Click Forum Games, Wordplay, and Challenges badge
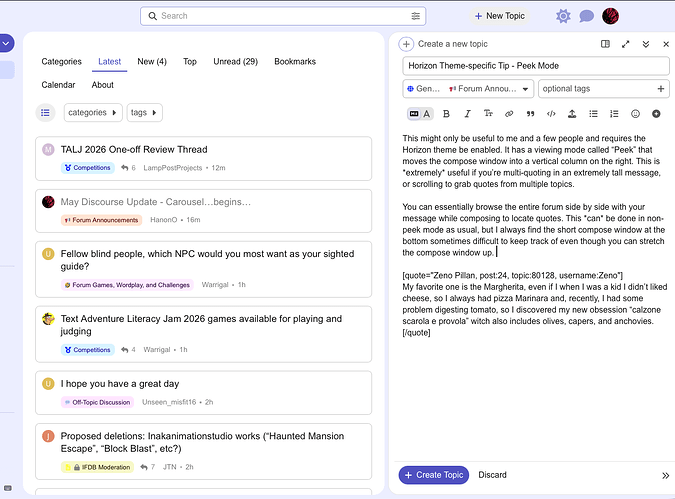The height and width of the screenshot is (499, 675). (127, 285)
